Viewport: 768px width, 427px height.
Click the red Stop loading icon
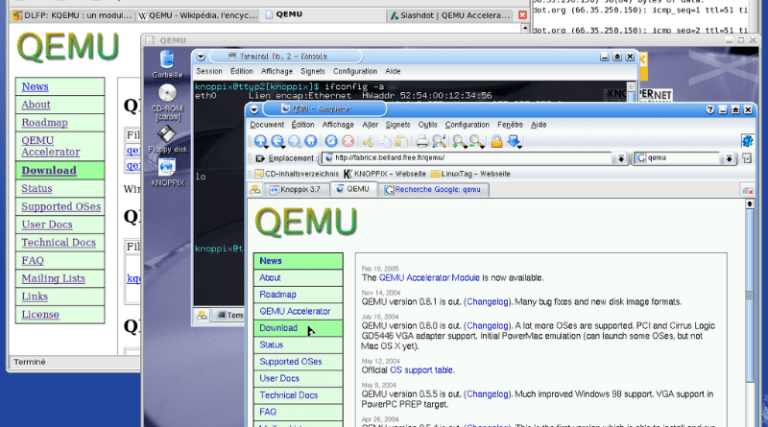pos(346,141)
